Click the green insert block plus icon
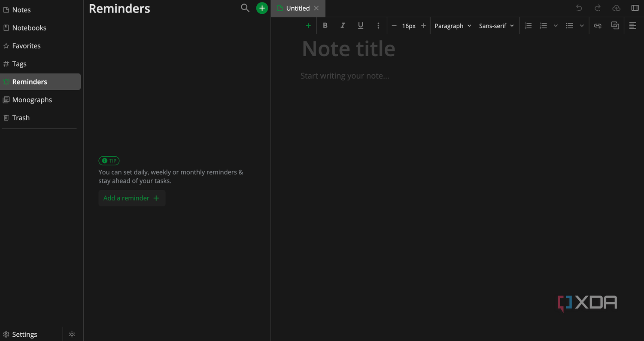The height and width of the screenshot is (341, 644). [308, 26]
